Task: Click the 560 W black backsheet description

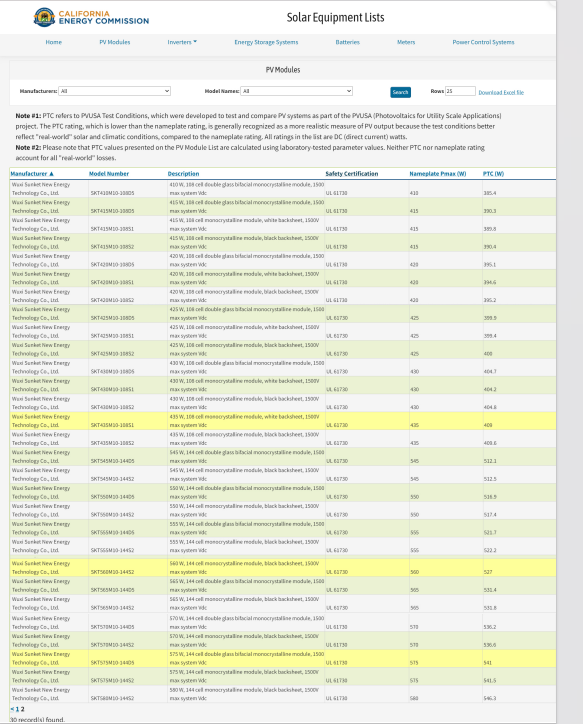Action: (x=244, y=567)
